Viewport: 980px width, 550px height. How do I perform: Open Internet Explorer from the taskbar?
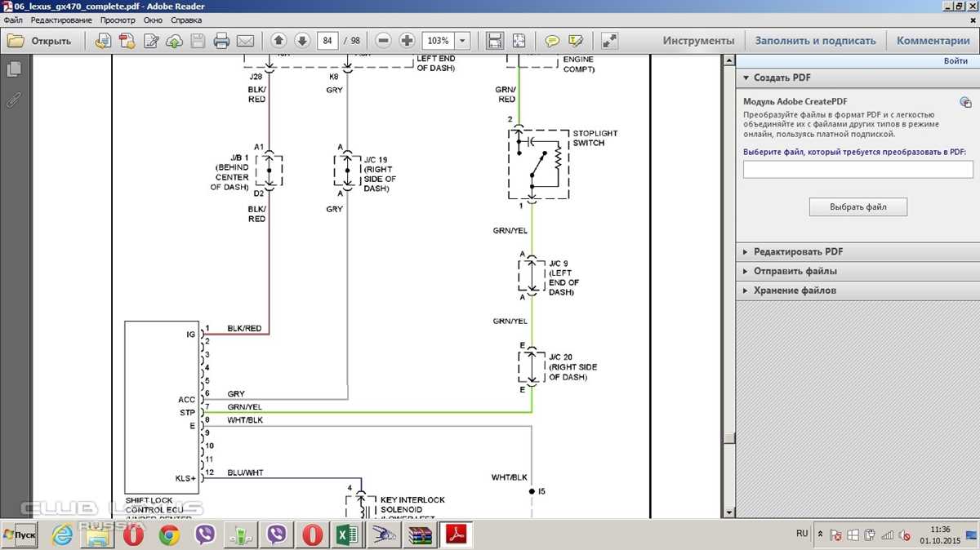pyautogui.click(x=63, y=535)
